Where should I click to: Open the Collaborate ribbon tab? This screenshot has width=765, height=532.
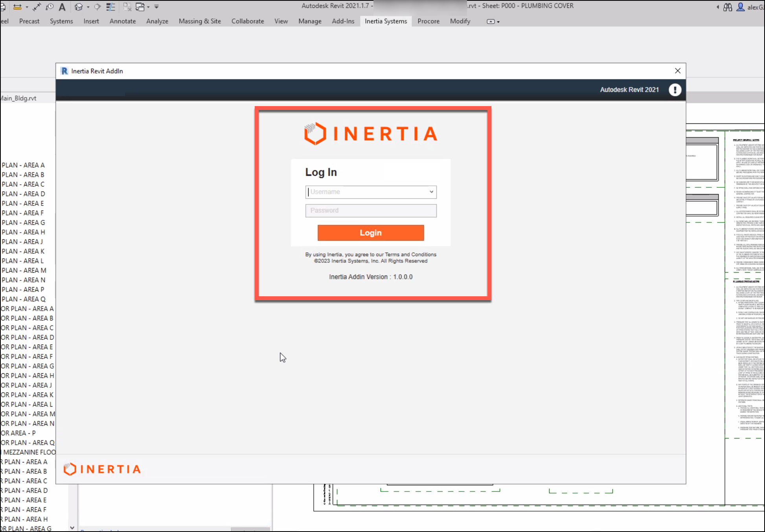[x=248, y=21]
